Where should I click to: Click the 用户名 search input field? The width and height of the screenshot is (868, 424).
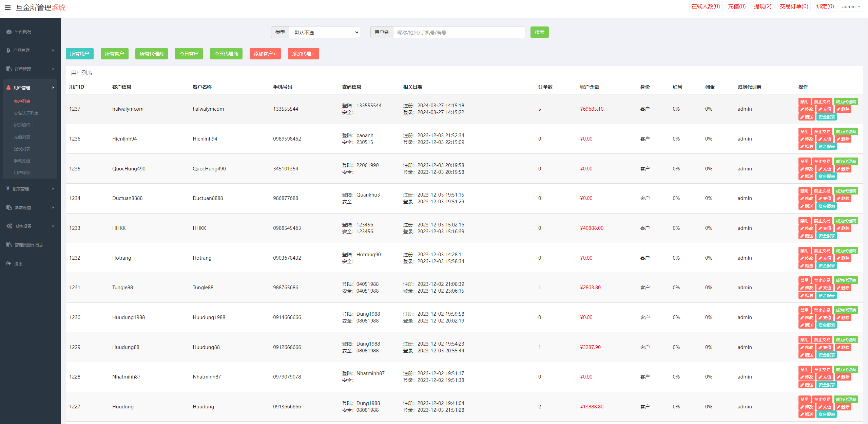pyautogui.click(x=459, y=32)
